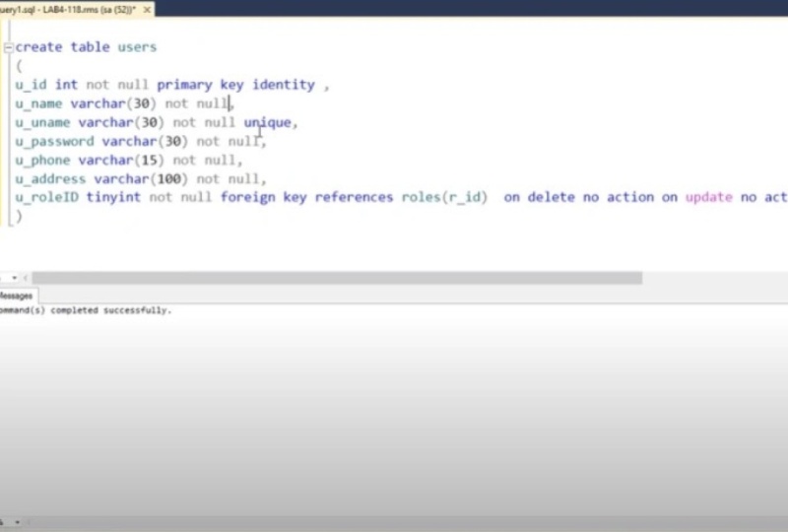Collapse the create table users block
Viewport: 788px width, 532px height.
coord(8,47)
